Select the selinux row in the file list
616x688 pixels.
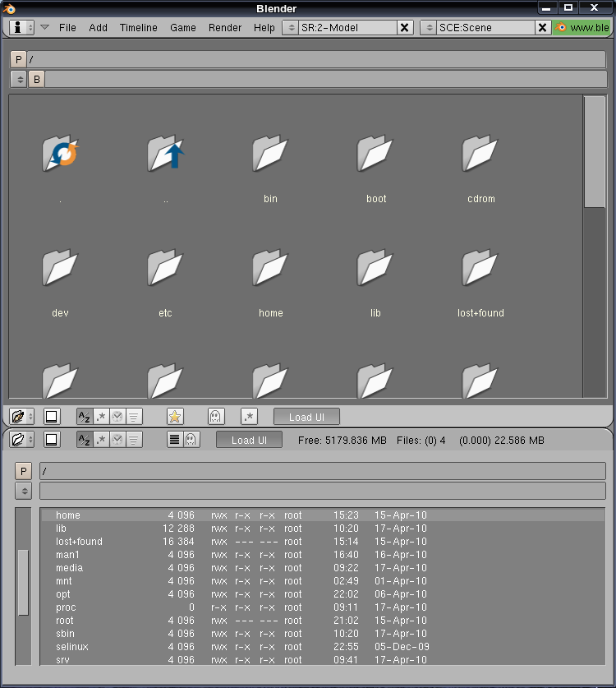(x=323, y=647)
